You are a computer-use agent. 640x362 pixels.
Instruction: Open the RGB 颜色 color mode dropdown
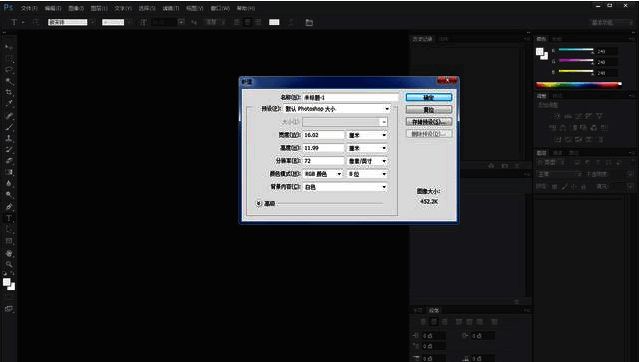pos(323,174)
